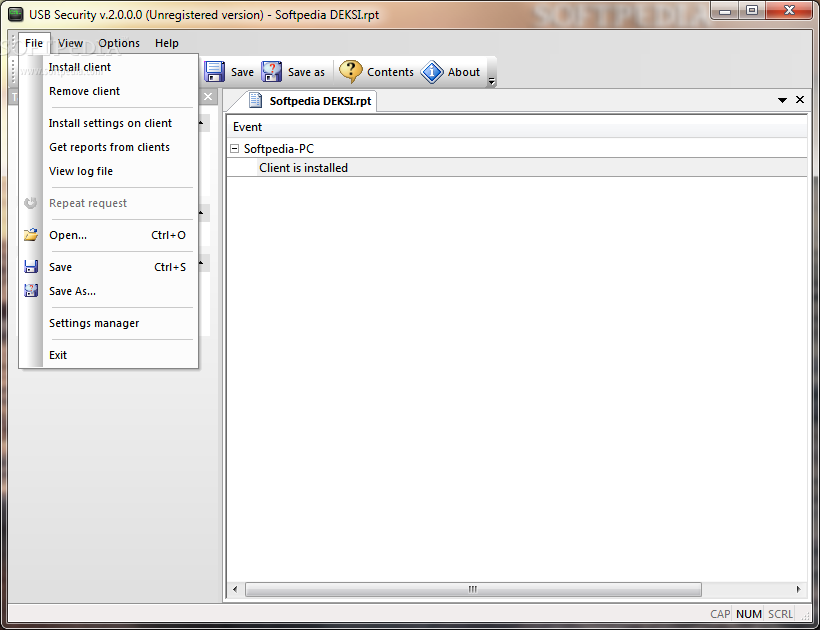820x630 pixels.
Task: Open Contents help question mark icon
Action: [350, 72]
